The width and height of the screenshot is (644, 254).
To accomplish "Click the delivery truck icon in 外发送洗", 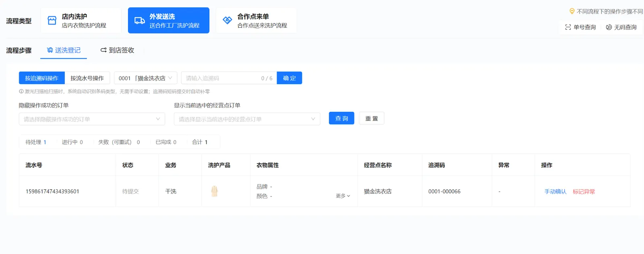I will pos(140,20).
